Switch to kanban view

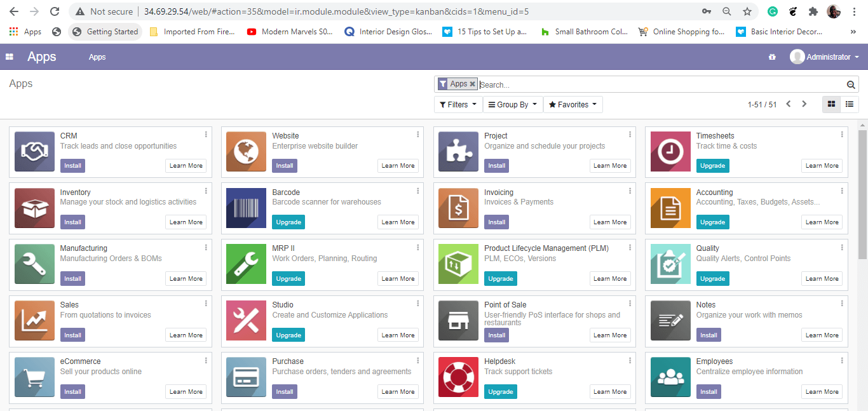(831, 104)
